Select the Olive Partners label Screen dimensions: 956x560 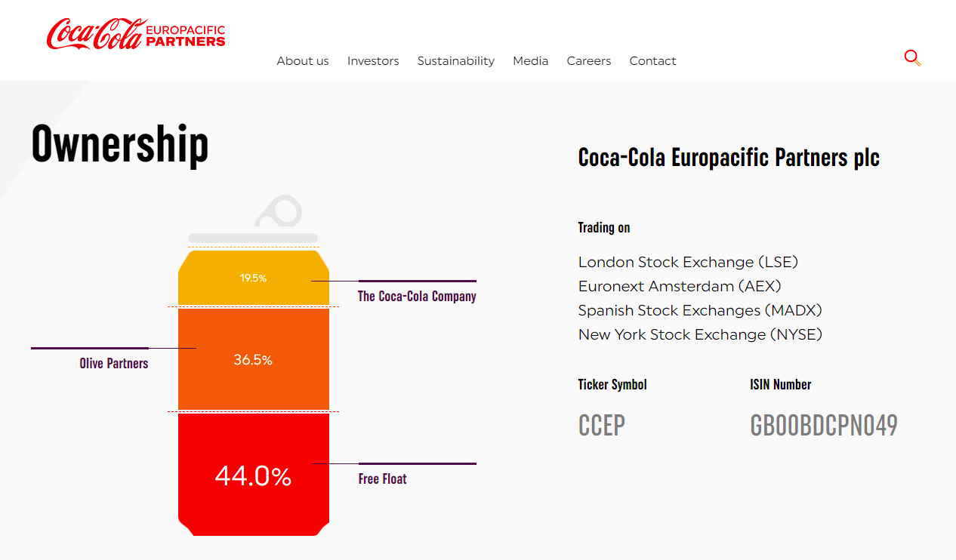click(x=114, y=364)
